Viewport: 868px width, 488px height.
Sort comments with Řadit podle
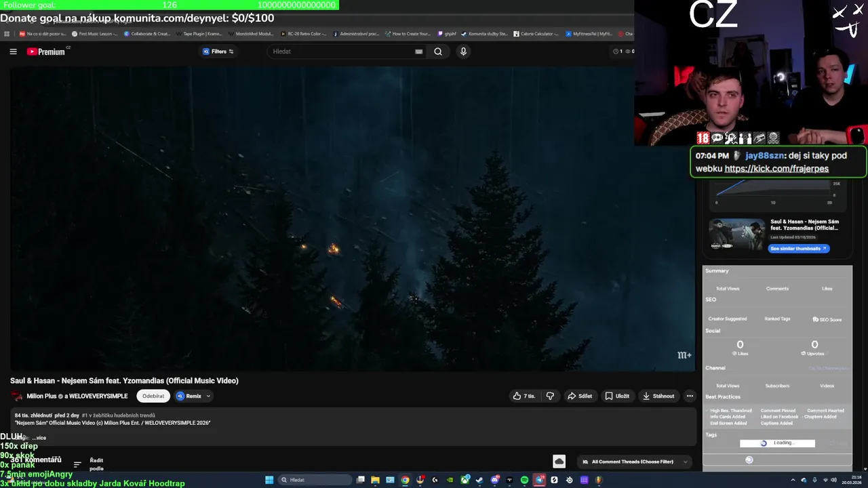tap(89, 464)
